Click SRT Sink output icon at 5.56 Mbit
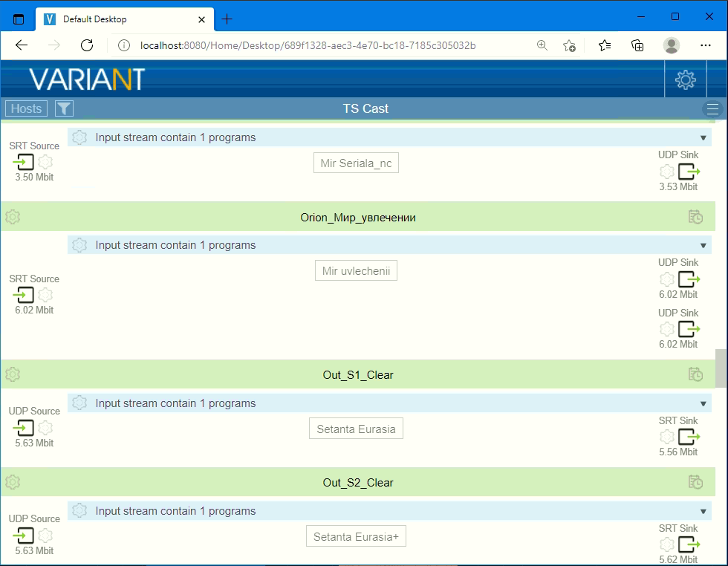728x566 pixels. pos(689,437)
